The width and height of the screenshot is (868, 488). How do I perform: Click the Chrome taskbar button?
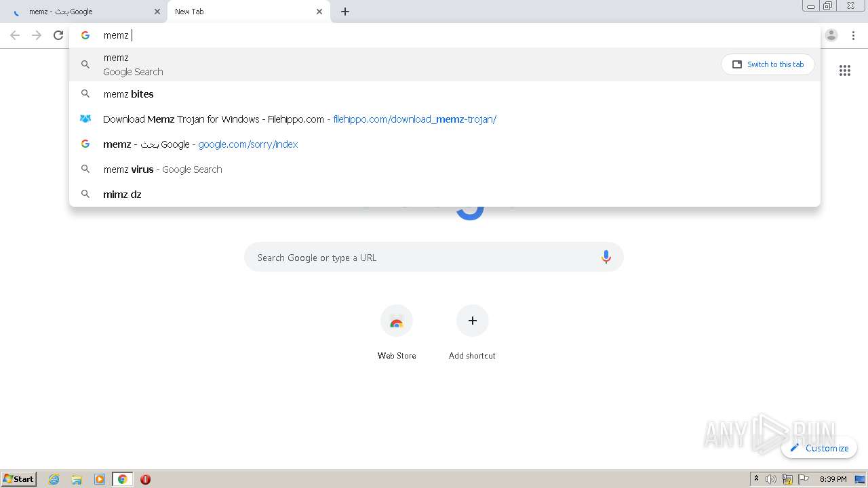tap(123, 479)
